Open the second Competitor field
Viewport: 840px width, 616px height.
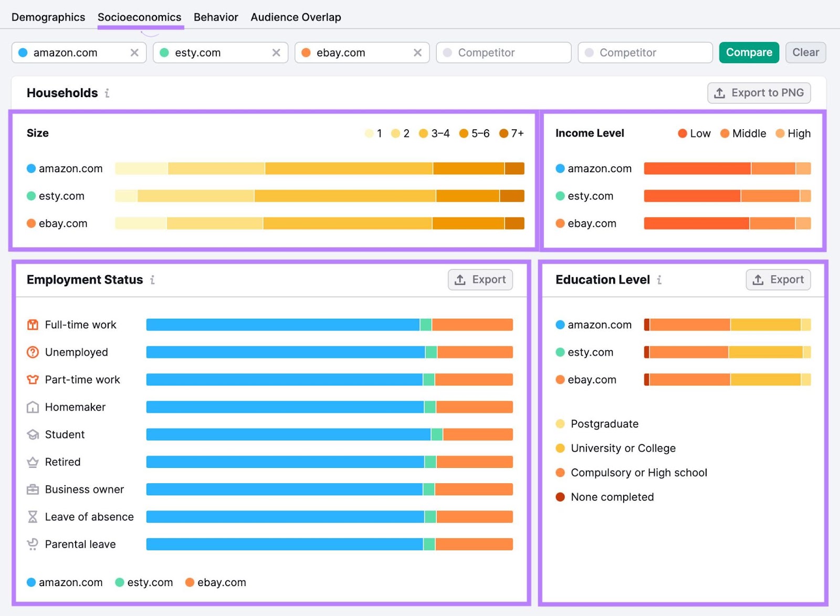tap(645, 53)
